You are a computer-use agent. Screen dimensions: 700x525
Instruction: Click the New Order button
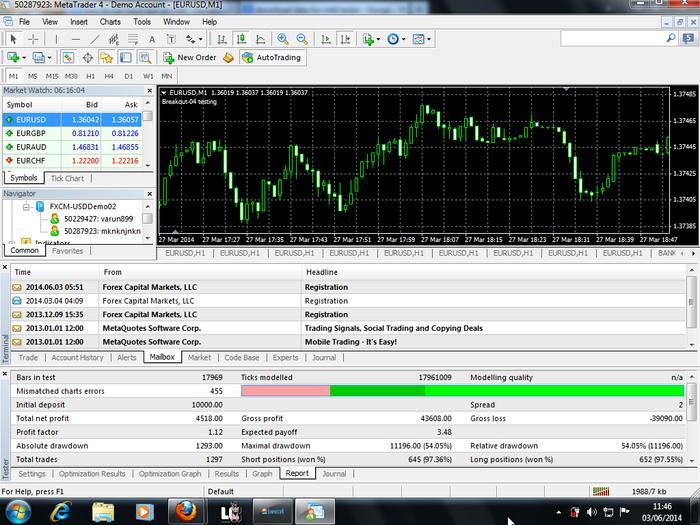click(189, 58)
